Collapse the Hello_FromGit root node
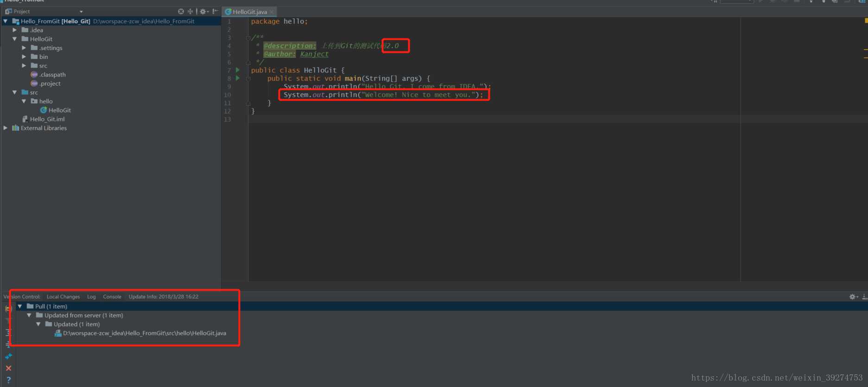 click(6, 21)
